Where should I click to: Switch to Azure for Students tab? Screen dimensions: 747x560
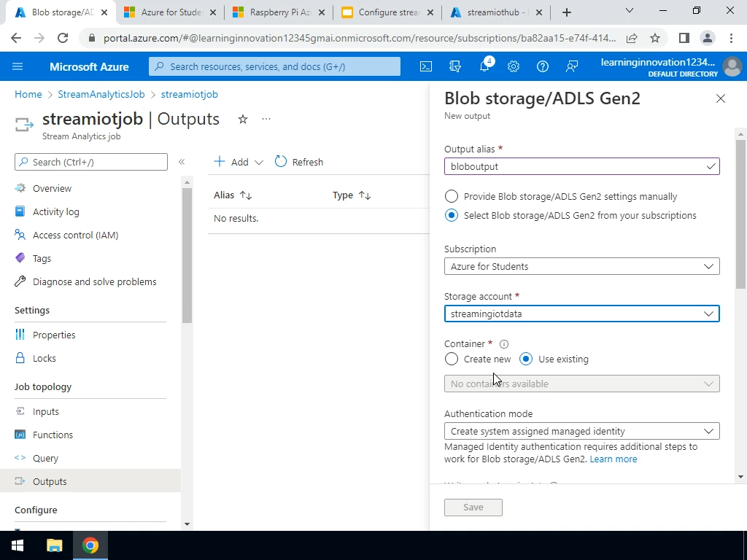170,13
